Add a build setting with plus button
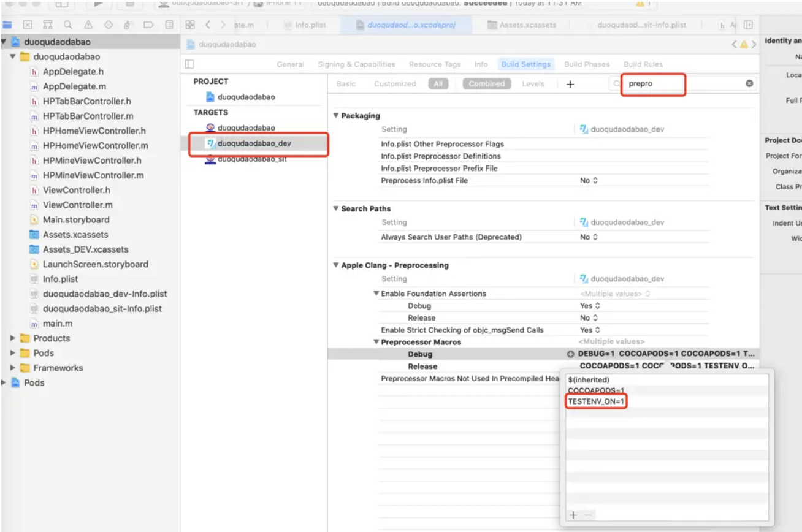 coord(570,84)
